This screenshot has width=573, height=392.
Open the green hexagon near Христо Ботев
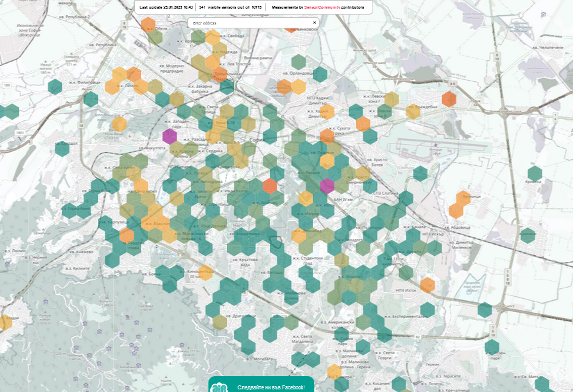[420, 173]
